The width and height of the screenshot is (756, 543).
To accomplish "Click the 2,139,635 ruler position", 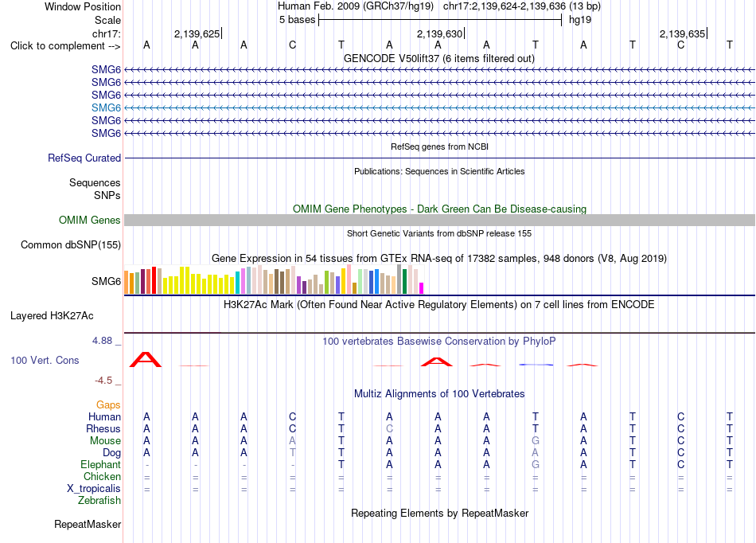I will 682,33.
